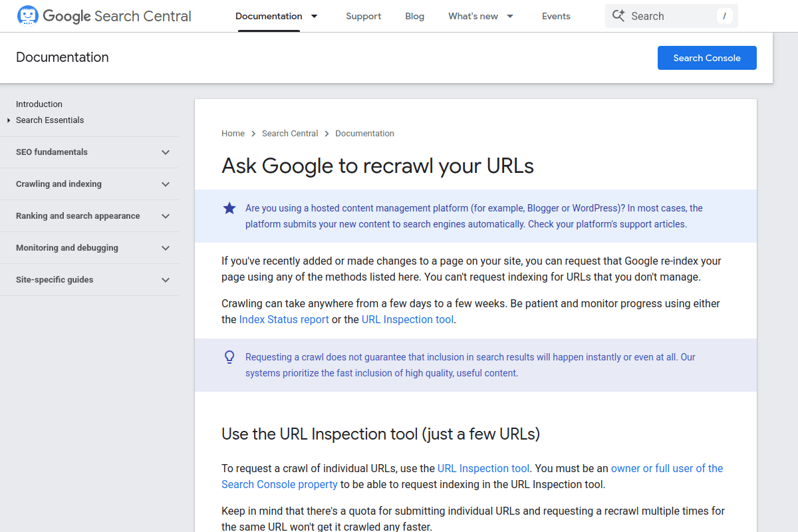Open the Support tab
The width and height of the screenshot is (798, 532).
click(x=364, y=16)
